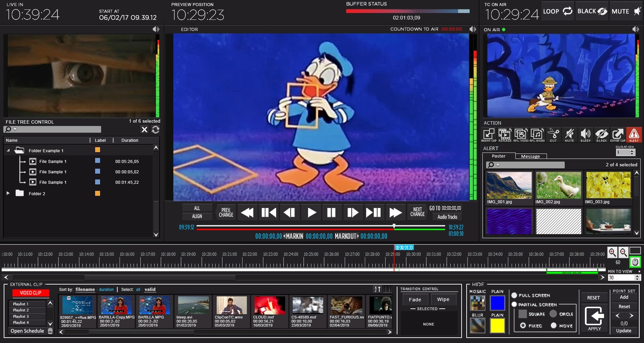This screenshot has height=343, width=644.
Task: Toggle the Loop playback mode
Action: coord(558,11)
